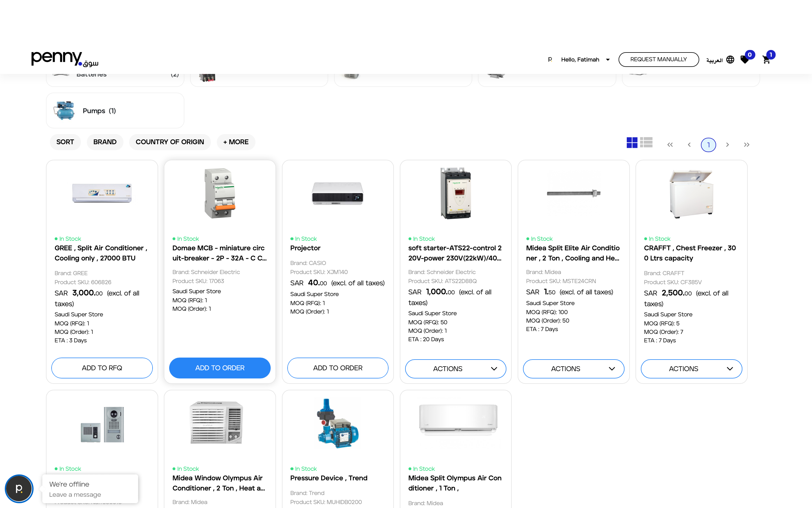Click the Pumps category image
The width and height of the screenshot is (812, 508).
click(x=64, y=111)
